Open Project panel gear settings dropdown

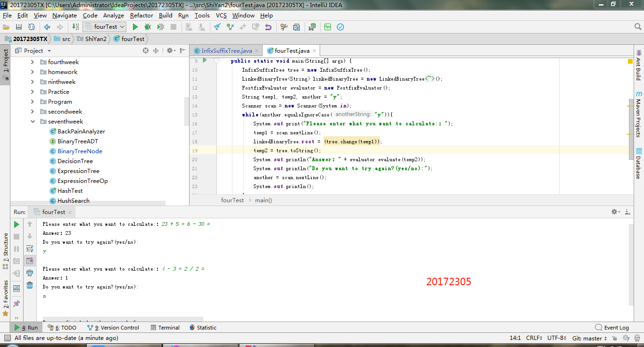point(171,50)
